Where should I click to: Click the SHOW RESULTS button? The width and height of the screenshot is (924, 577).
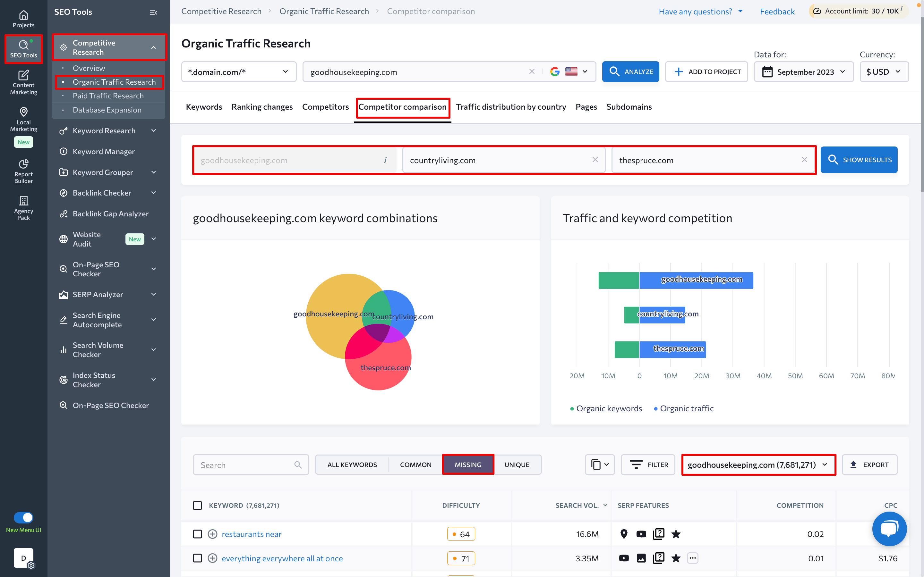click(859, 160)
